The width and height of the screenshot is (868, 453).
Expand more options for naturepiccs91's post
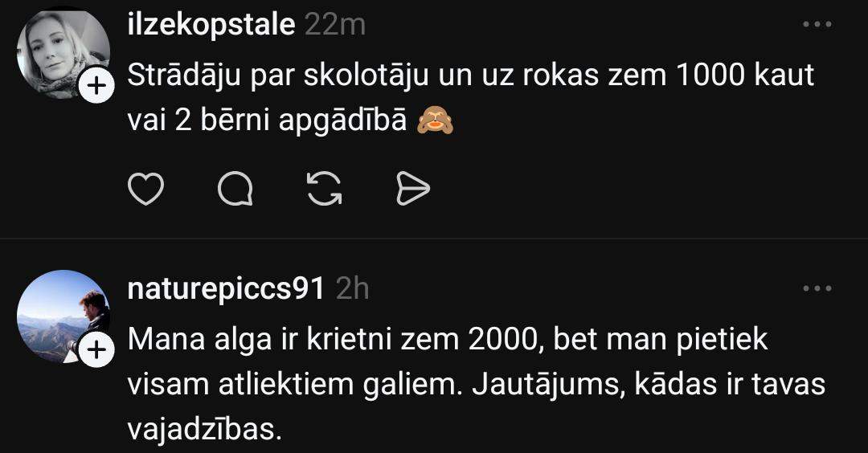(x=817, y=288)
